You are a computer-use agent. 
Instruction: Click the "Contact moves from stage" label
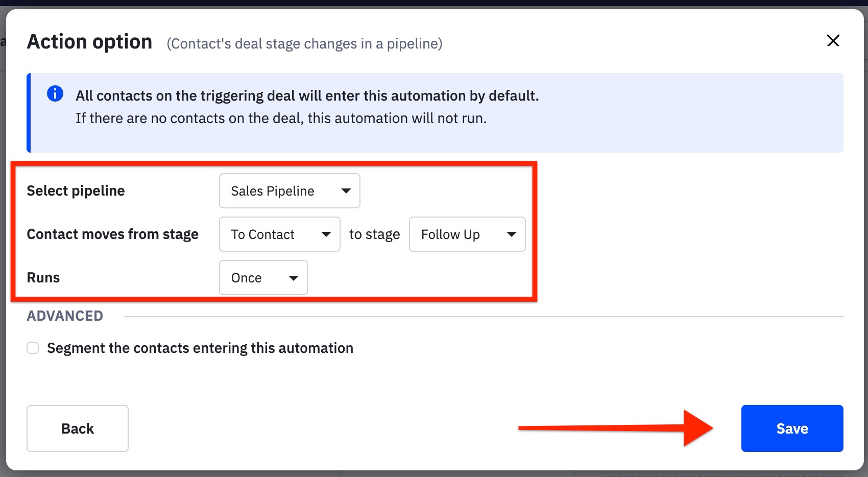112,234
